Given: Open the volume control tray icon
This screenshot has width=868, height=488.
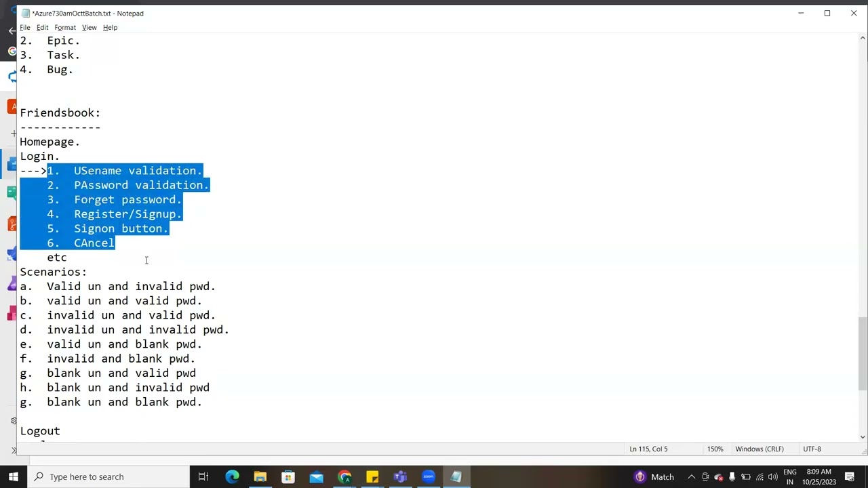Looking at the screenshot, I should point(773,476).
